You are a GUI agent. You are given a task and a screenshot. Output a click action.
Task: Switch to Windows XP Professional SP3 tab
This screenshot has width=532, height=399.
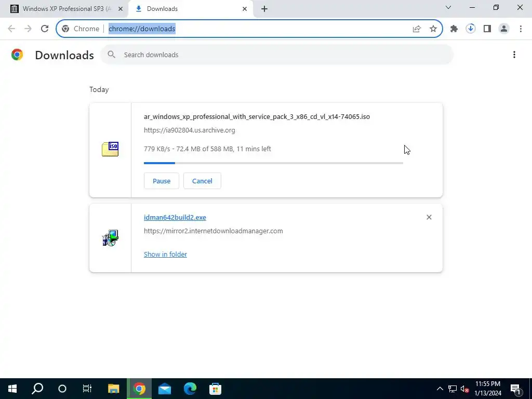pos(63,9)
